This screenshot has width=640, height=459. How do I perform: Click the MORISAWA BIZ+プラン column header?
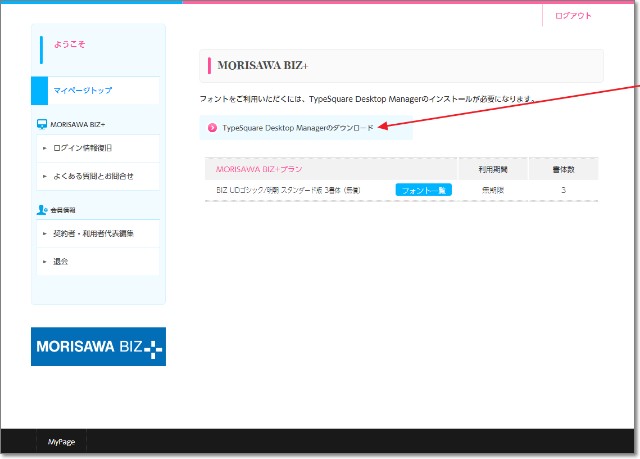pyautogui.click(x=259, y=169)
